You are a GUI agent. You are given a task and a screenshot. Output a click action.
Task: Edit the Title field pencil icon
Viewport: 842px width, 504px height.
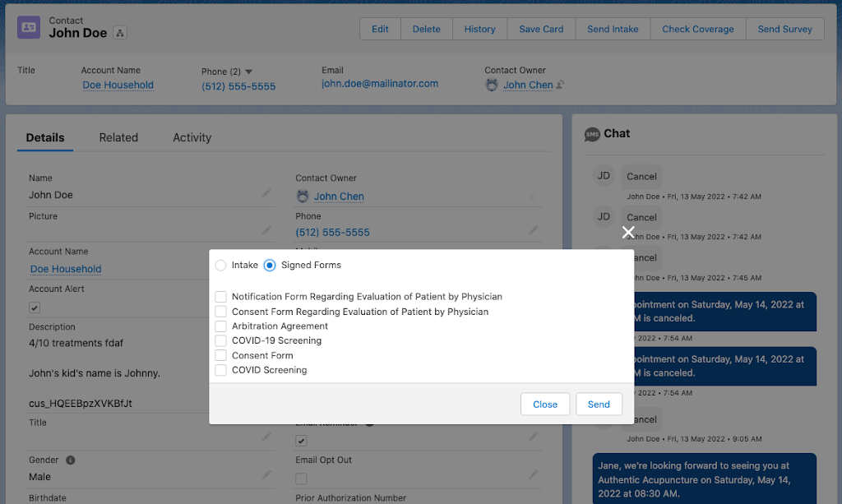(x=266, y=435)
